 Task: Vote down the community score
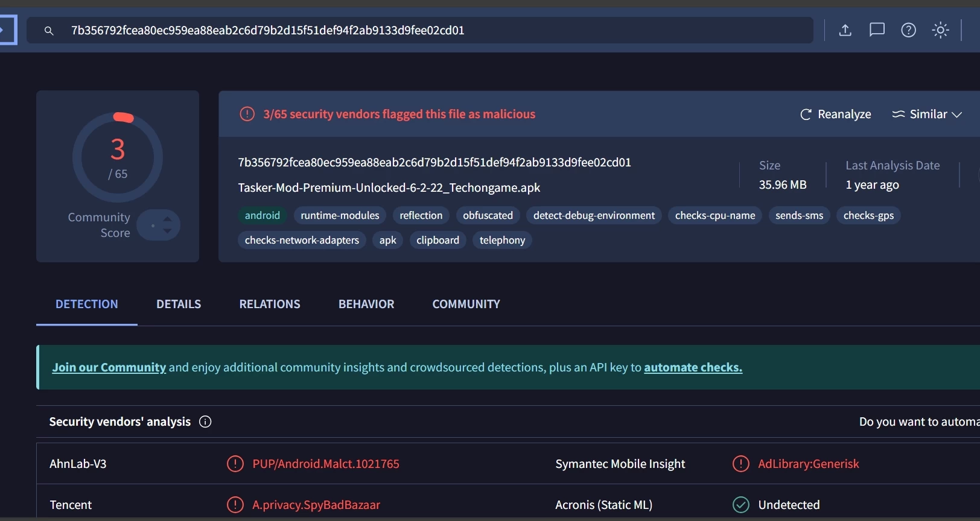click(x=168, y=231)
